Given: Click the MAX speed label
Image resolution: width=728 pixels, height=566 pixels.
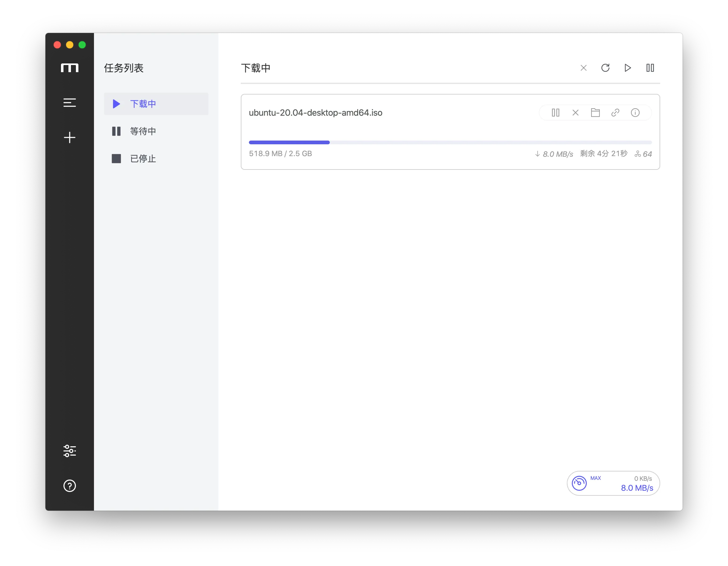Looking at the screenshot, I should click(596, 478).
